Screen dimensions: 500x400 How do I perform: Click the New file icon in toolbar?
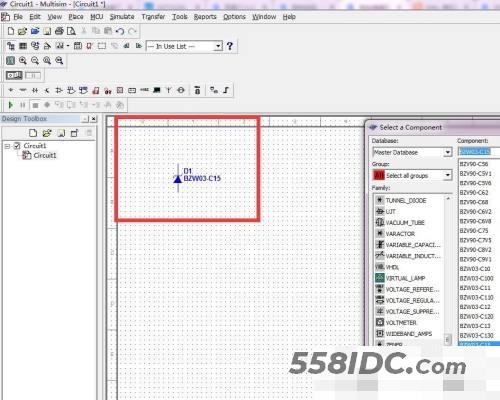tap(11, 31)
